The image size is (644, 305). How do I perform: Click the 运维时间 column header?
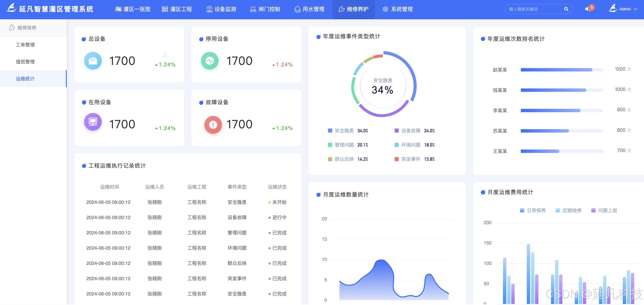click(x=110, y=187)
